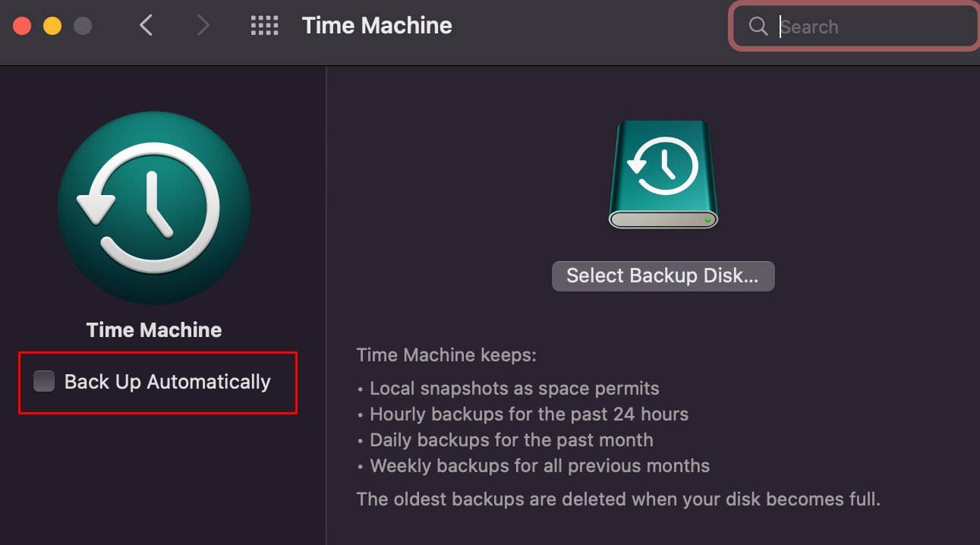
Task: Close the Time Machine window
Action: 22,26
